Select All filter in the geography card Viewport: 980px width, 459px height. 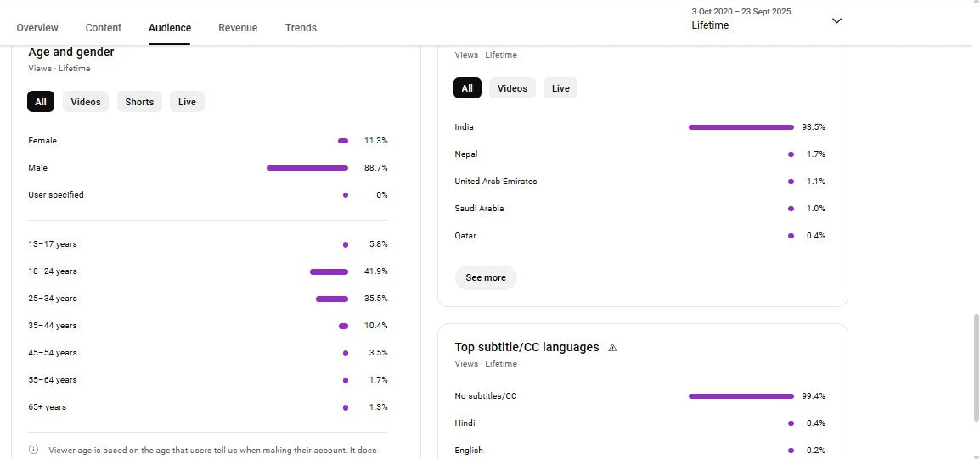pyautogui.click(x=467, y=88)
